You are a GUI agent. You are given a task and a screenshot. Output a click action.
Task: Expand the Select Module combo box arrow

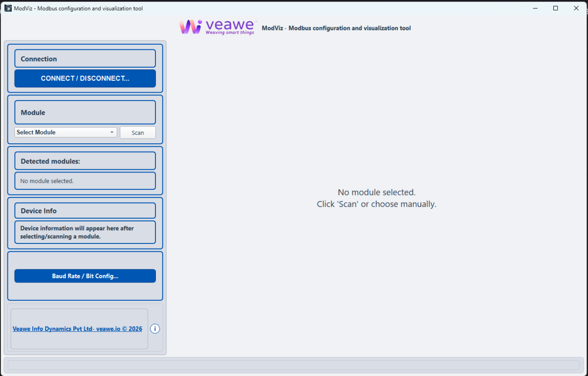pos(112,132)
